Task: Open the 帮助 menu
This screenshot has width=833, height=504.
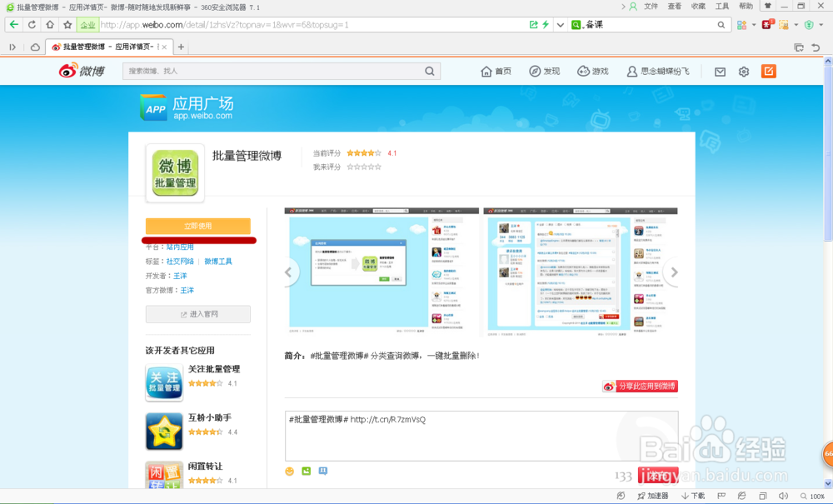Action: 746,7
